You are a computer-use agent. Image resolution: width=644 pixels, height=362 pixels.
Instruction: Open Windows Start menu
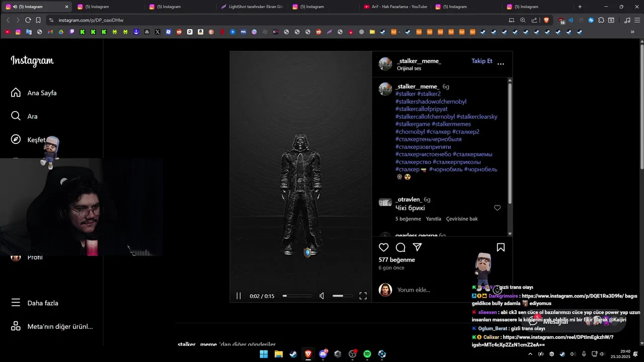(x=264, y=354)
